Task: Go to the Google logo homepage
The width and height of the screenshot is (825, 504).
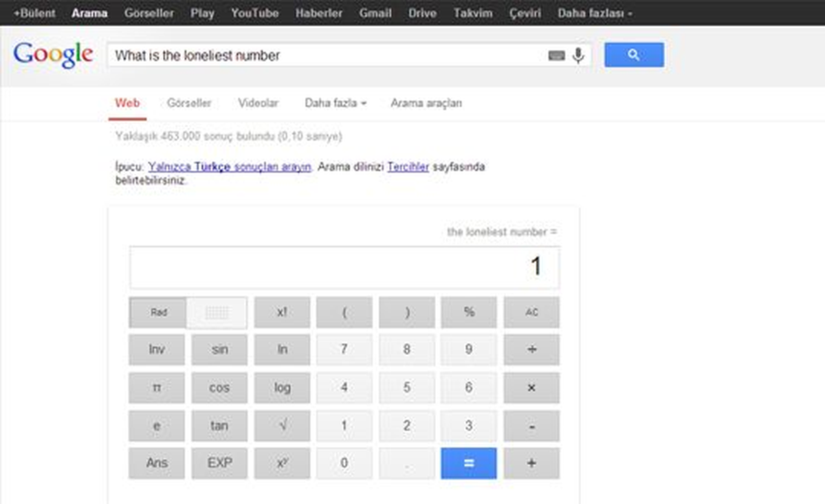Action: pyautogui.click(x=53, y=55)
